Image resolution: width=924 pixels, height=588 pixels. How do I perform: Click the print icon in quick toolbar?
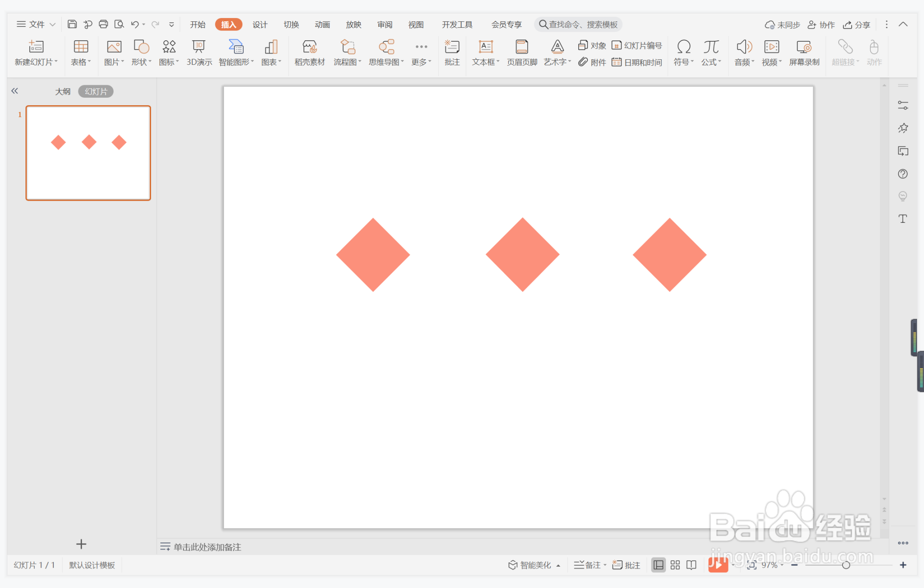coord(103,24)
